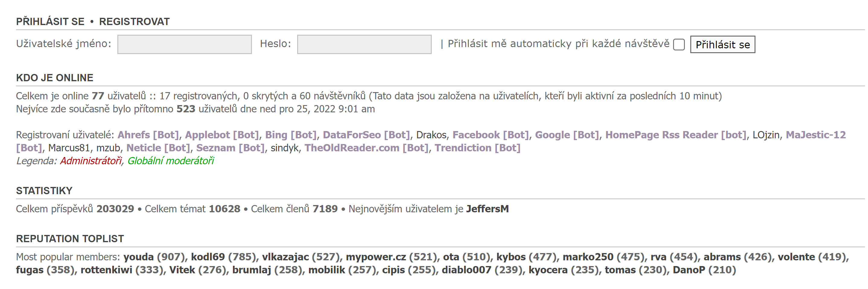Open the DanoP member profile
This screenshot has width=868, height=289.
pos(689,270)
